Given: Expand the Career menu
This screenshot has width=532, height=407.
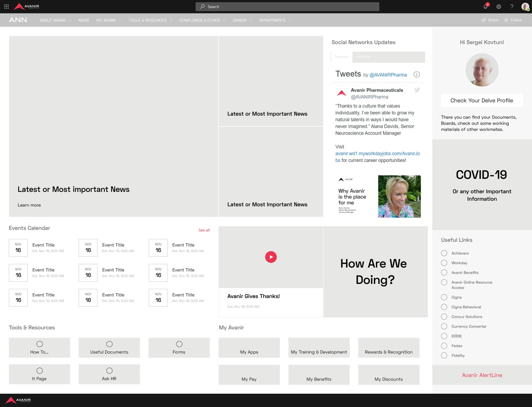Looking at the screenshot, I should [x=242, y=20].
